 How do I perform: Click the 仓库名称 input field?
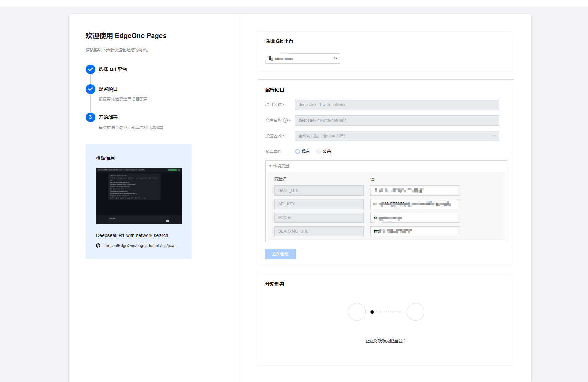point(397,120)
